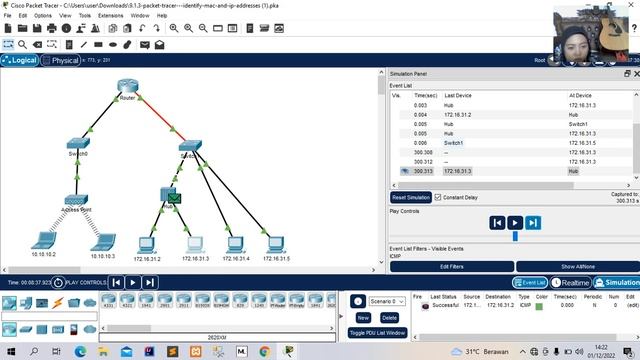Click Go Back in the Simulation Panel
Screen dimensions: 640x360
497,223
